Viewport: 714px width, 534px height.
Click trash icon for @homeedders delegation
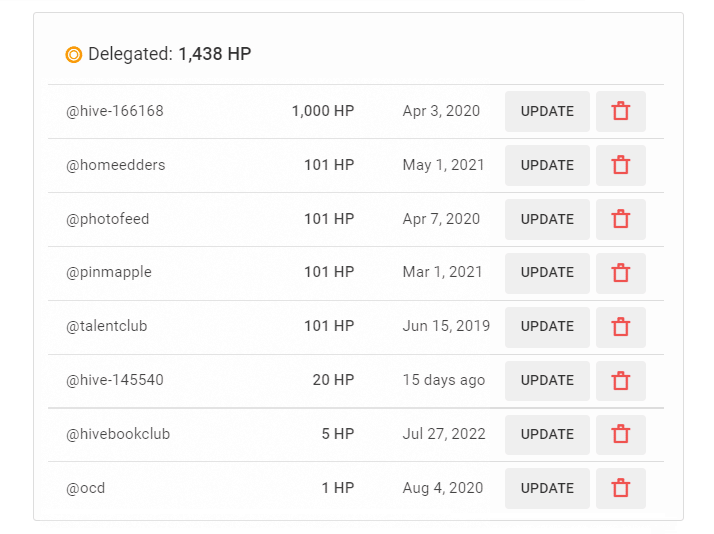(620, 165)
